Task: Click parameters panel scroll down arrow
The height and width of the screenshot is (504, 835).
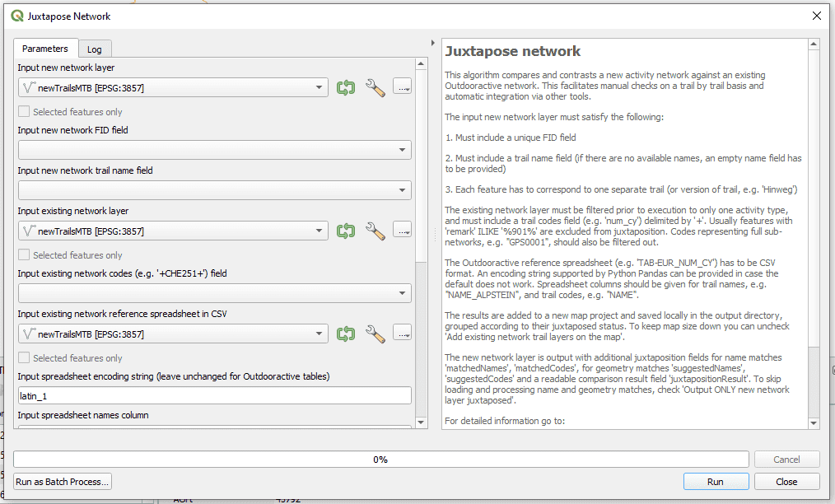Action: click(x=421, y=422)
